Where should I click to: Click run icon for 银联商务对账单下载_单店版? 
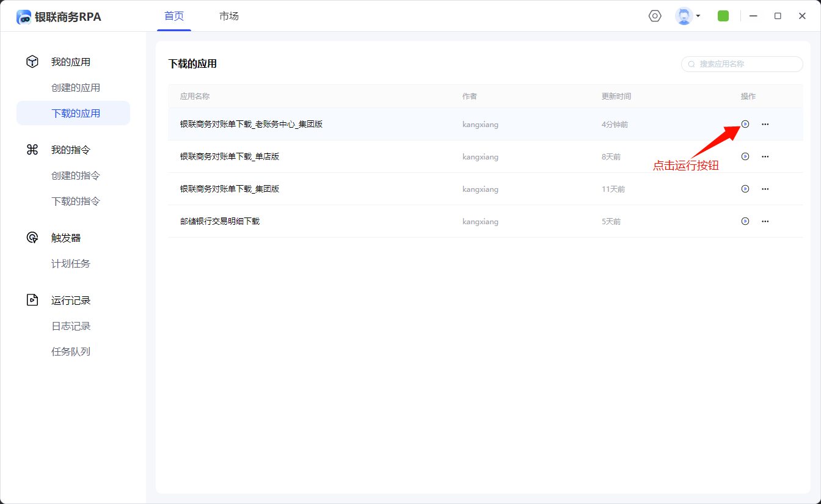click(x=745, y=156)
